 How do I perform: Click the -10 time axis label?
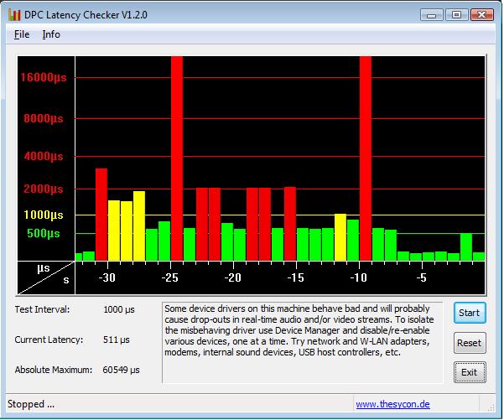point(359,277)
